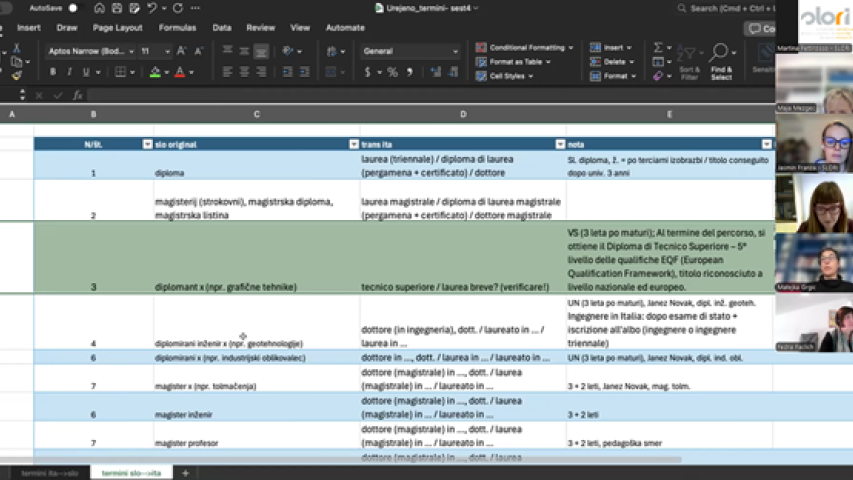This screenshot has height=480, width=853.
Task: Click Find & Select button
Action: click(x=721, y=61)
